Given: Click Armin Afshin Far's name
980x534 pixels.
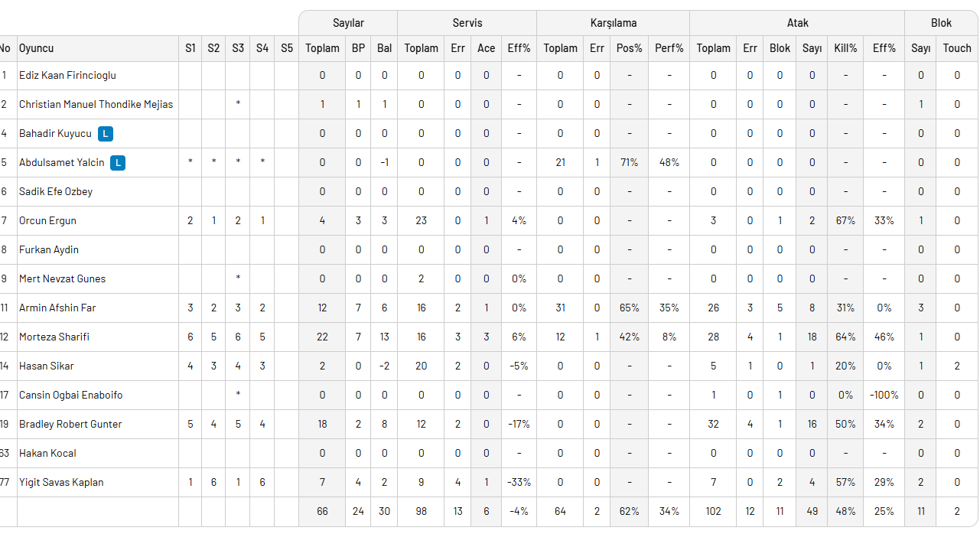Looking at the screenshot, I should tap(57, 308).
